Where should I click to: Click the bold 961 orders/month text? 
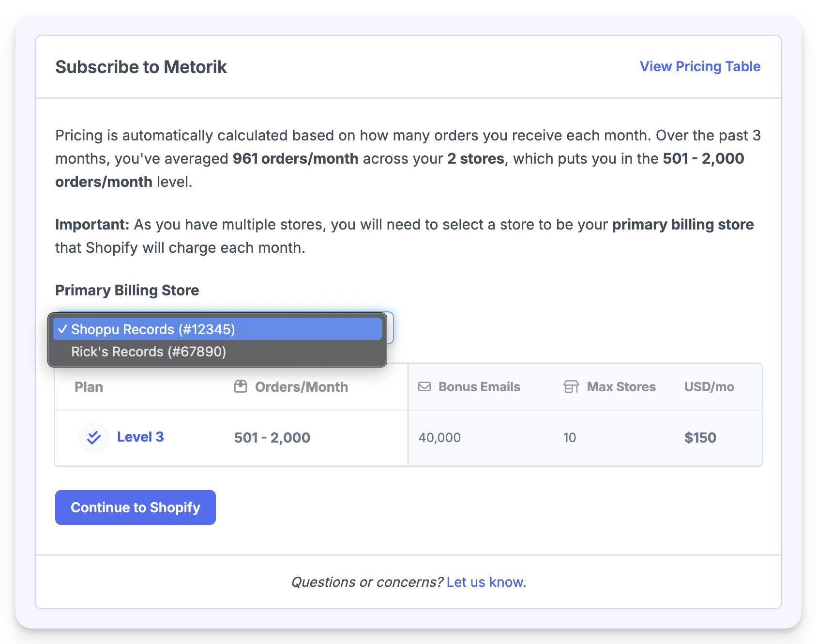tap(295, 159)
